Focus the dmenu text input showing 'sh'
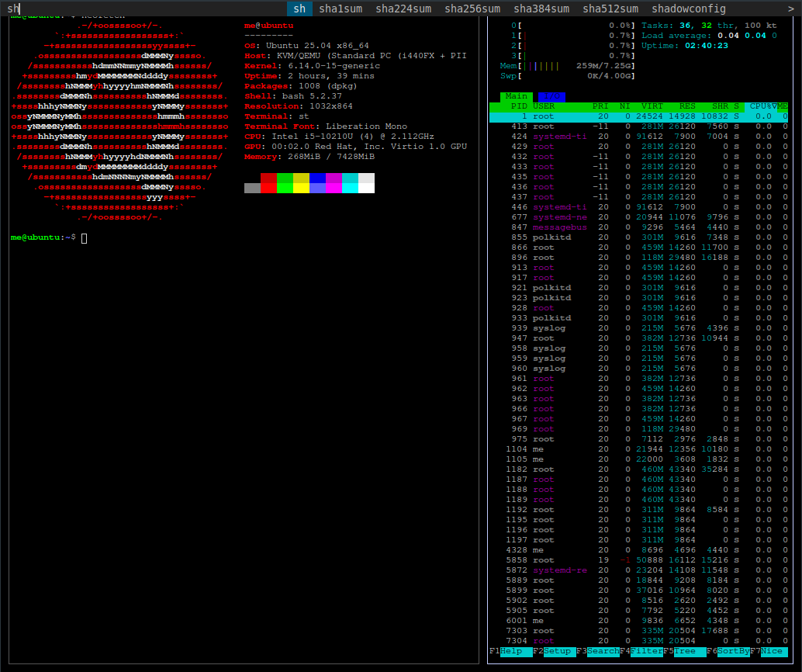Image resolution: width=802 pixels, height=672 pixels. (x=146, y=9)
